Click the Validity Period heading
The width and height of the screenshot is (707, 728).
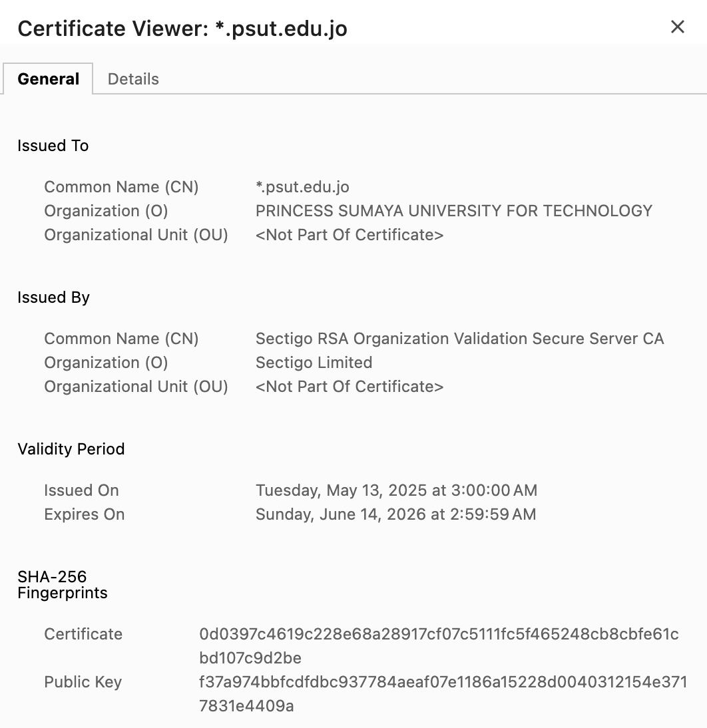[71, 449]
